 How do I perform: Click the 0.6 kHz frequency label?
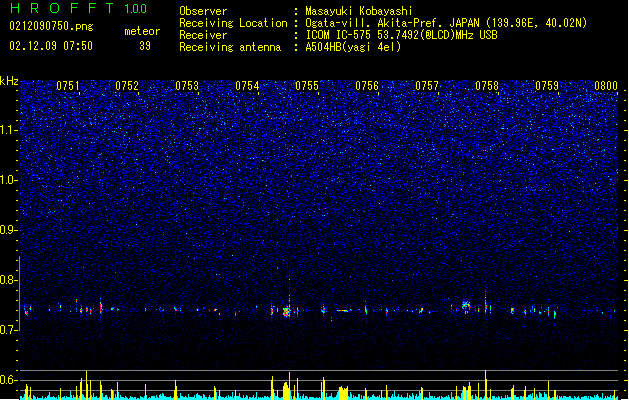click(9, 380)
